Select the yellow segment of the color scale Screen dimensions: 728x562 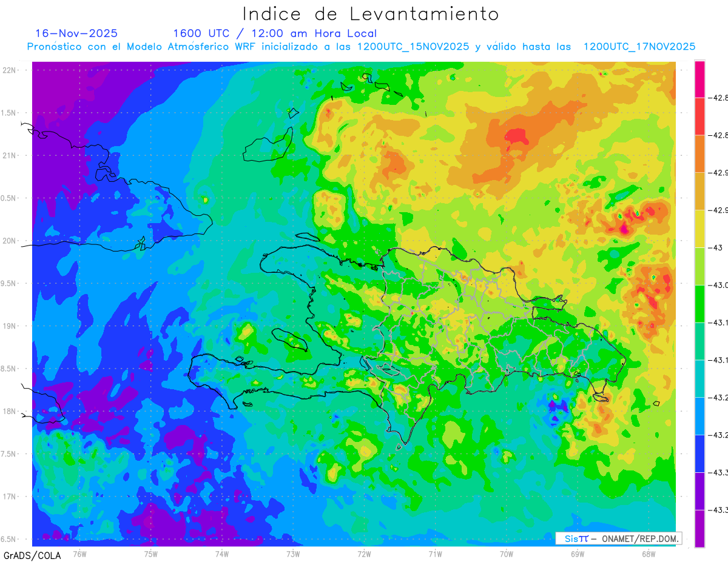pos(699,229)
